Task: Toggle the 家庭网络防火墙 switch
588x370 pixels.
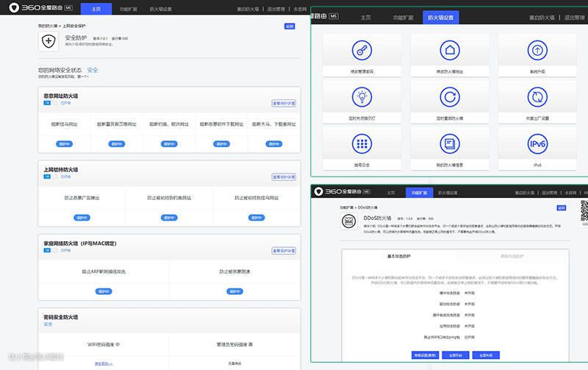Action: tap(47, 250)
